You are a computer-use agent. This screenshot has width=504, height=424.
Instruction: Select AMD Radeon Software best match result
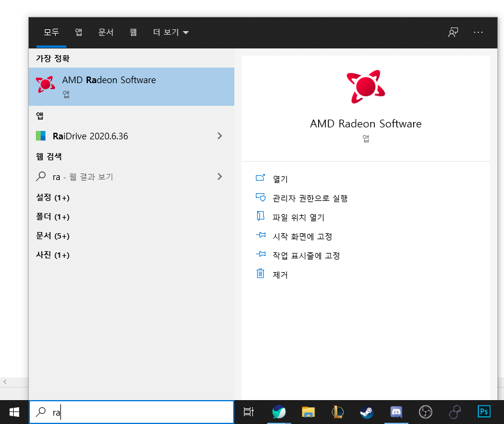tap(132, 87)
